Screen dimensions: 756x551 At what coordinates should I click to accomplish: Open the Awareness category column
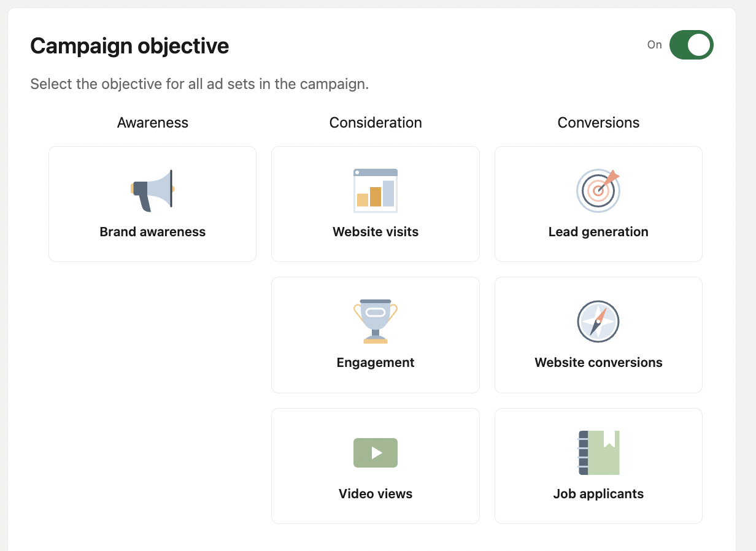tap(152, 123)
